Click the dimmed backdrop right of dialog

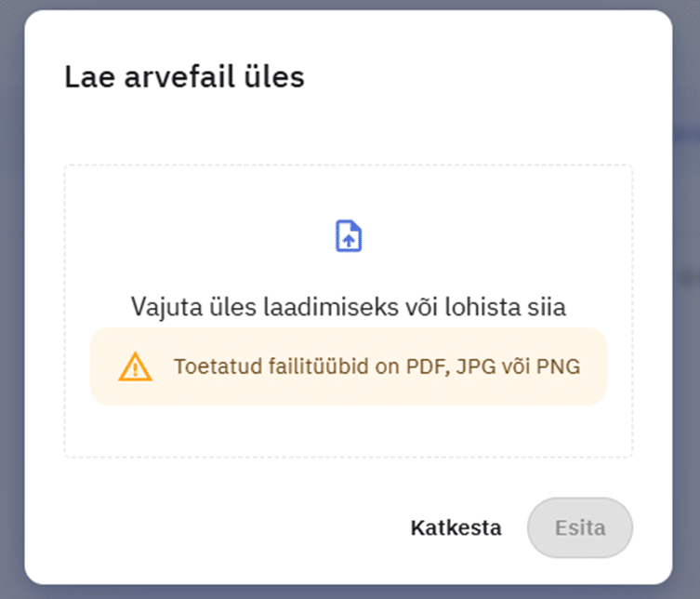(686, 298)
